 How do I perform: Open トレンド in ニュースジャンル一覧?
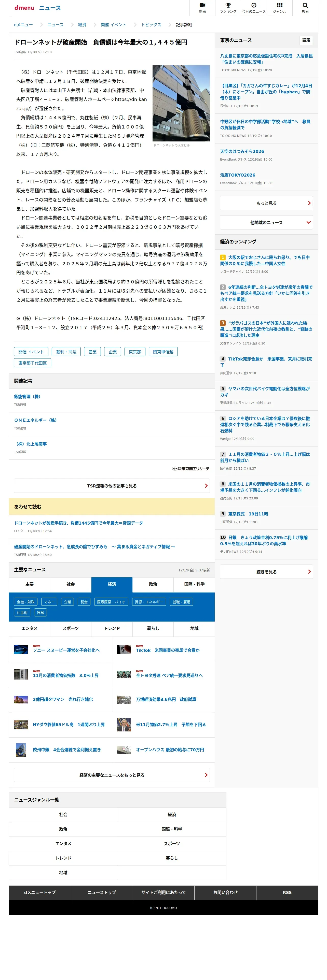point(63,858)
